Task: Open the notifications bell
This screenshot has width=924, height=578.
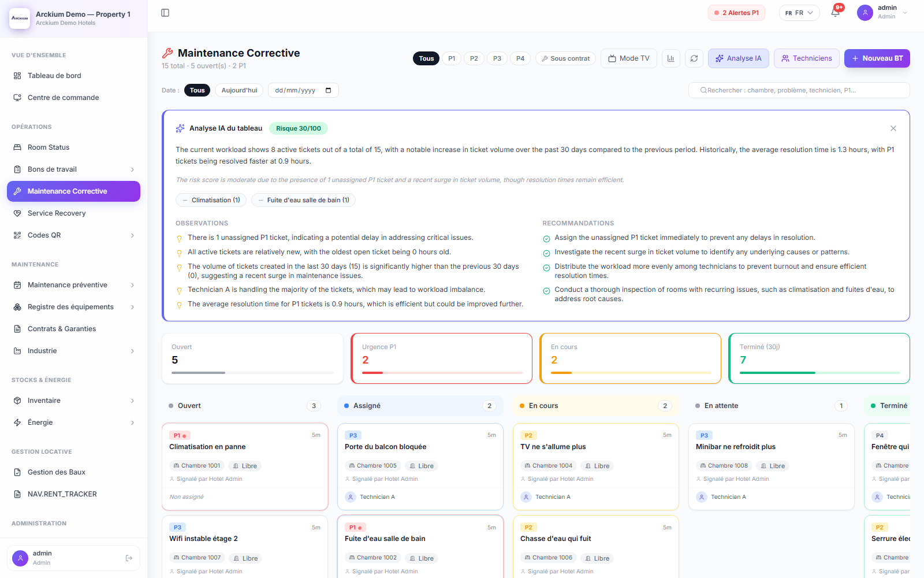Action: pyautogui.click(x=836, y=13)
